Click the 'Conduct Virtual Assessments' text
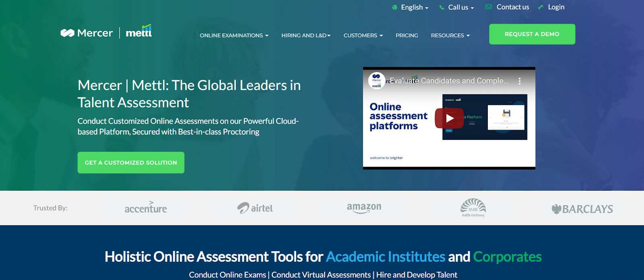 point(321,275)
